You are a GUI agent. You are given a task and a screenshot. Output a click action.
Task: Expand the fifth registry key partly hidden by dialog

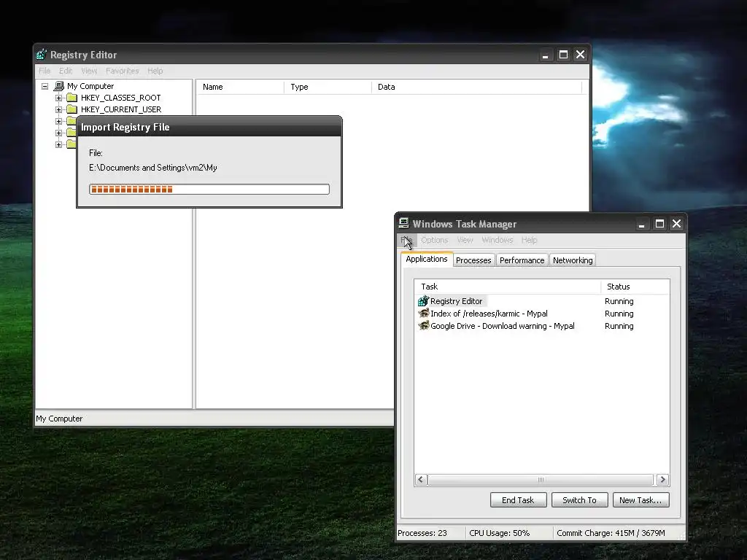point(58,145)
